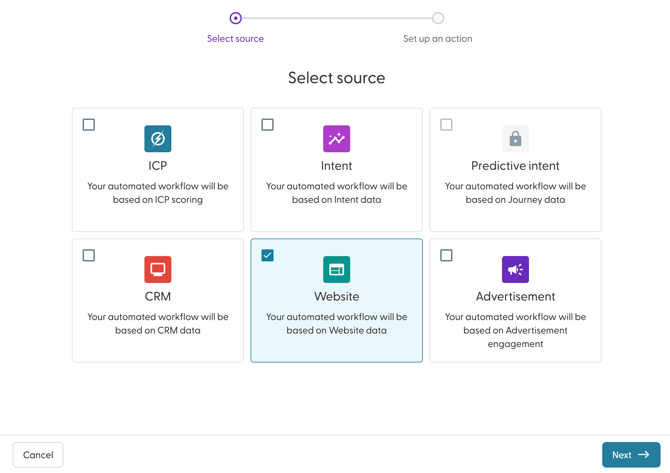The width and height of the screenshot is (670, 473).
Task: Tick the CRM source checkbox
Action: pyautogui.click(x=89, y=255)
